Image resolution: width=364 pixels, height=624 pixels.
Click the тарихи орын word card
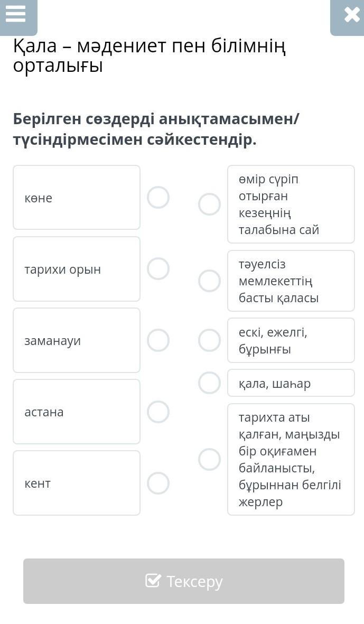[x=77, y=269]
